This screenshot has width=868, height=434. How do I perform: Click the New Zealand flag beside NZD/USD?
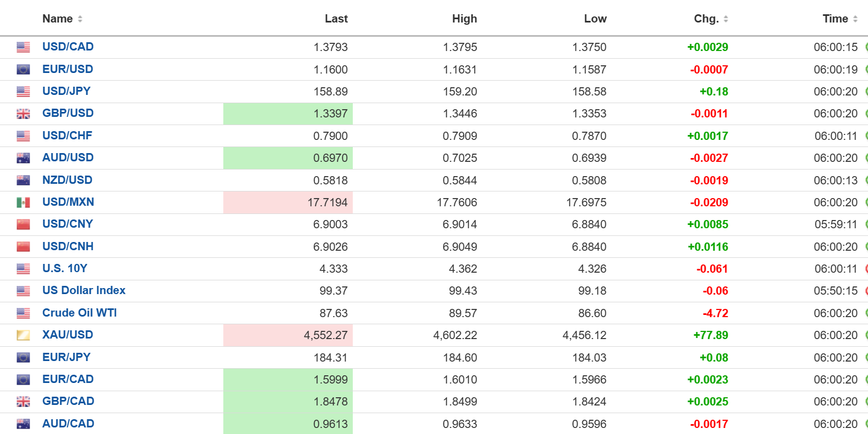(23, 180)
